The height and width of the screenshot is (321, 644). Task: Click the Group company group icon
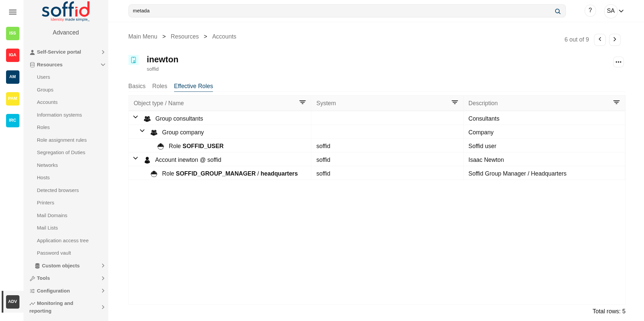154,133
